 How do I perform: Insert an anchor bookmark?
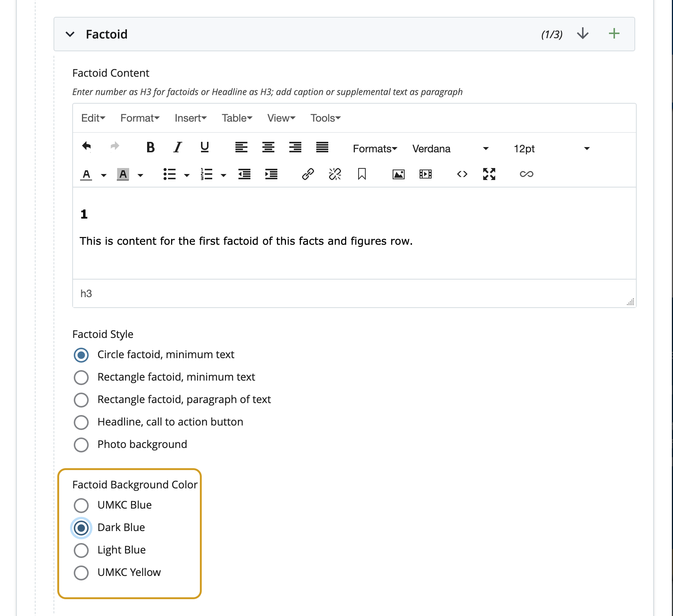[362, 174]
